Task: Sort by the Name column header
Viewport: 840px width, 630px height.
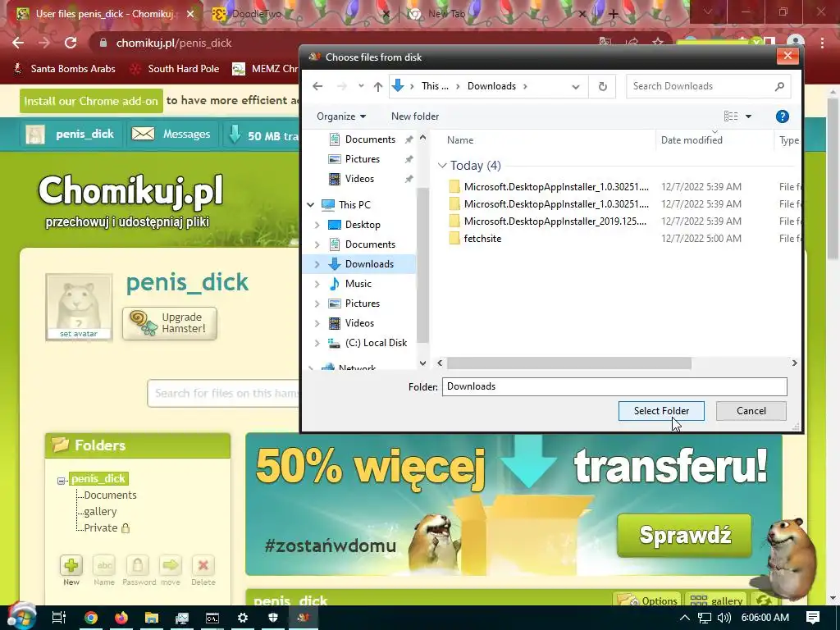Action: [460, 139]
